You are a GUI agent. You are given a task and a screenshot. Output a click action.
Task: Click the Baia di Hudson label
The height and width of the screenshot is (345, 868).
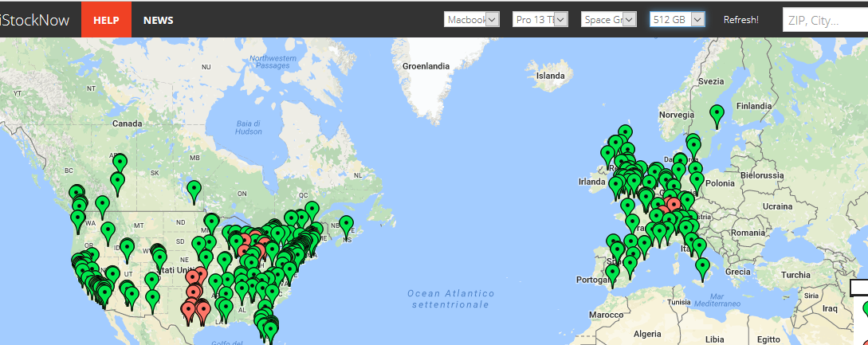point(249,127)
